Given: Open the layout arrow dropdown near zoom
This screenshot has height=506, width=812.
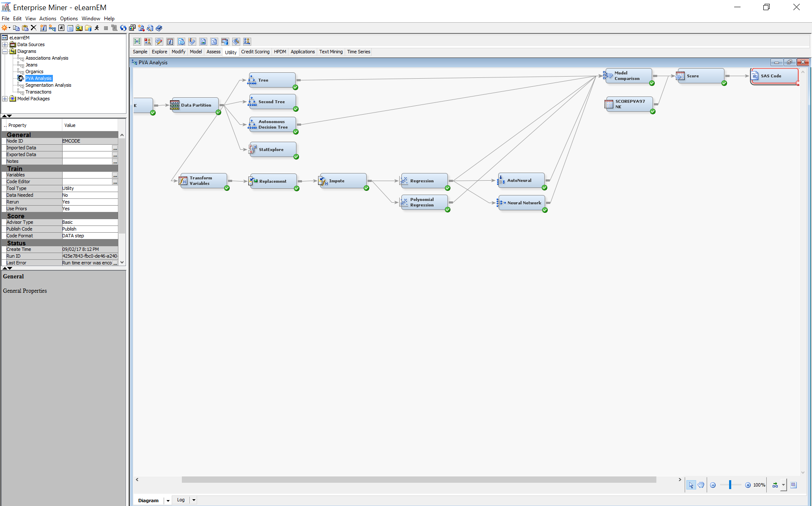Looking at the screenshot, I should [783, 485].
